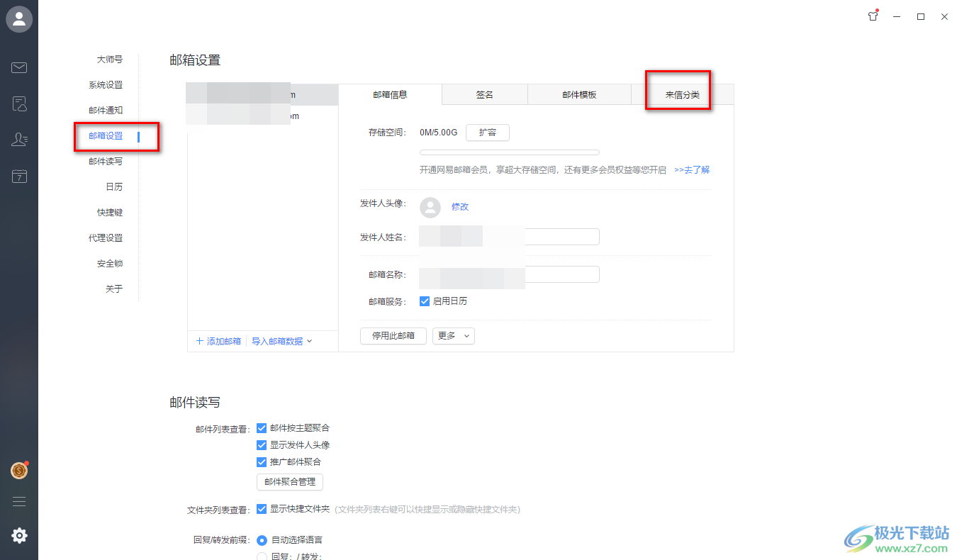Click the 邮件聚合管理 button
Screen dimensions: 957x560
coord(290,482)
